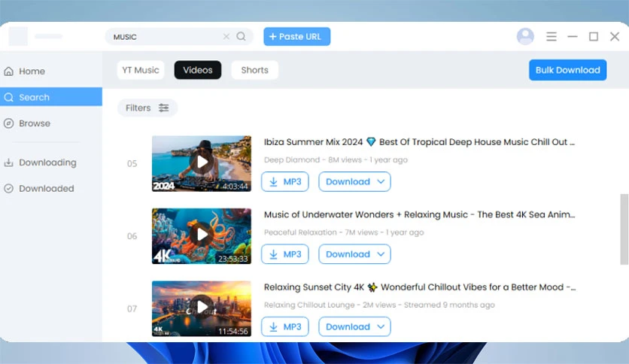Click the magnifier search icon in the search box
This screenshot has width=629, height=364.
pos(241,37)
